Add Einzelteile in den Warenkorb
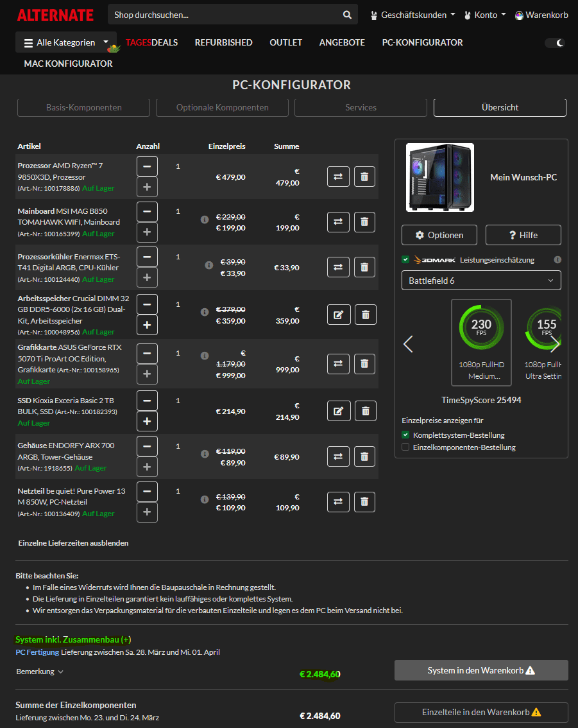Viewport: 578px width, 728px height. [x=481, y=712]
